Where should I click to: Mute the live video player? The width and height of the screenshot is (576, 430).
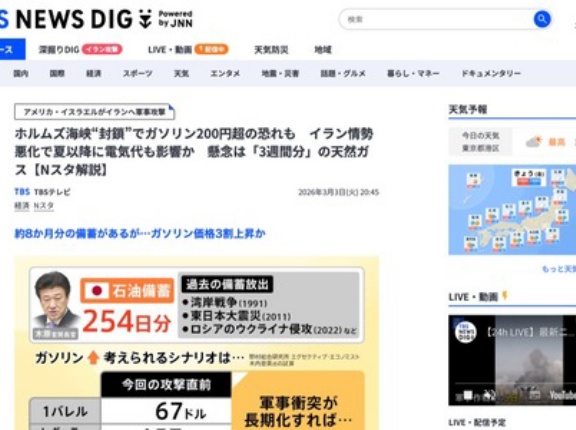tap(489, 395)
